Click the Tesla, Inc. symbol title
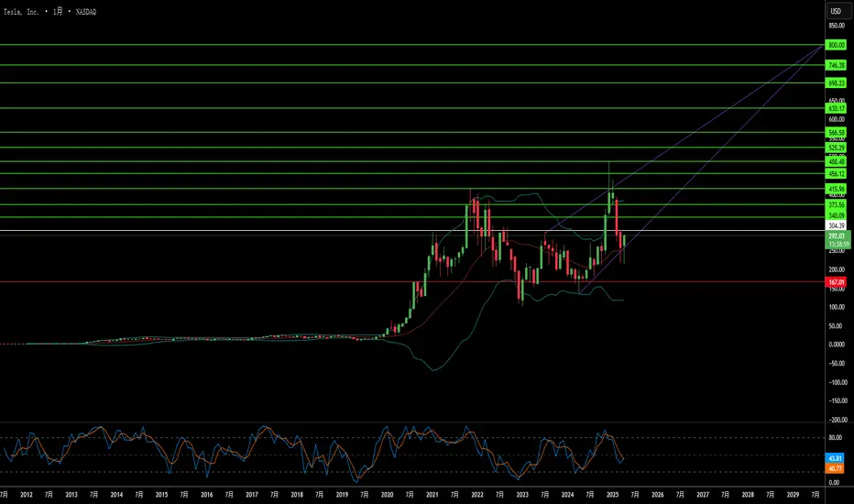Image resolution: width=854 pixels, height=504 pixels. [21, 11]
